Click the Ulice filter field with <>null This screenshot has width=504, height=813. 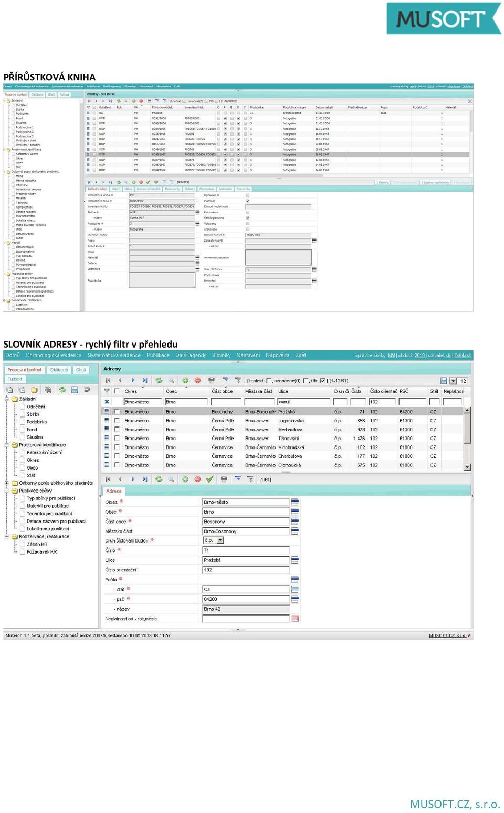[303, 402]
